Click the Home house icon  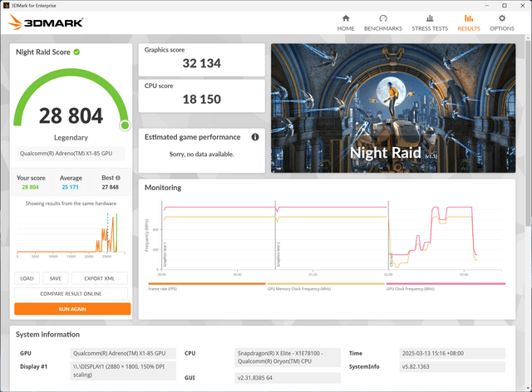point(346,18)
